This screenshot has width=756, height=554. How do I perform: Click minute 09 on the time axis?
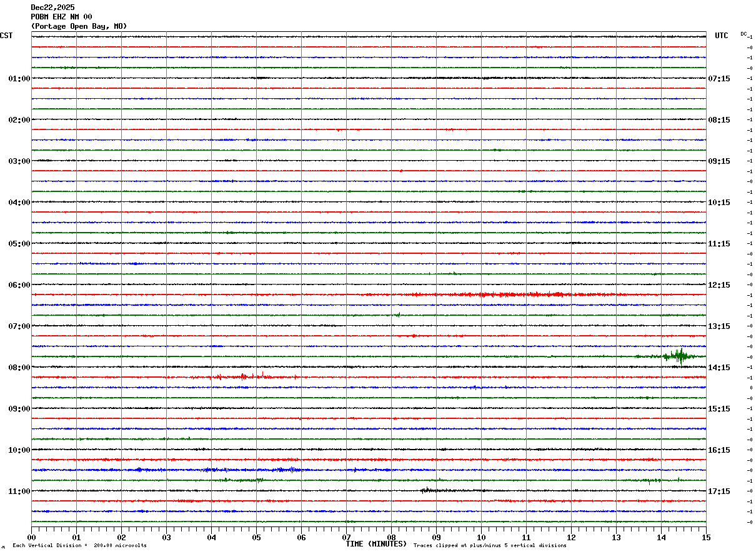(x=436, y=537)
